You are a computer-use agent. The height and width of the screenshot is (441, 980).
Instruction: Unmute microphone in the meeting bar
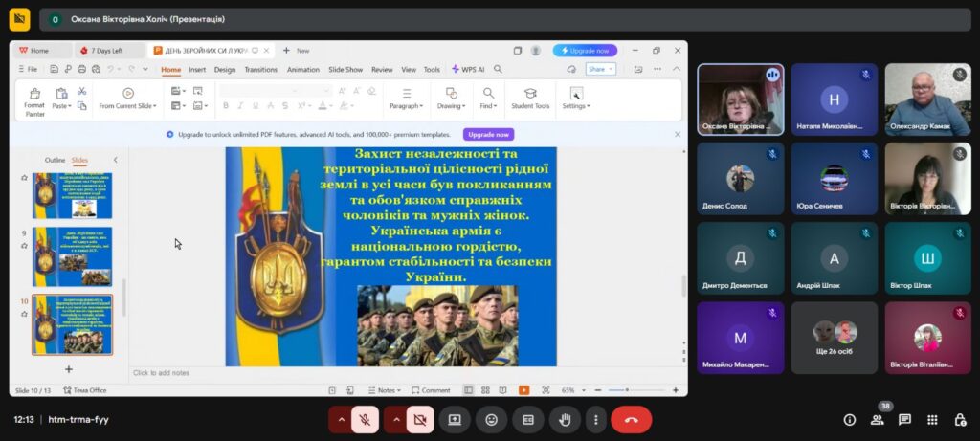click(x=365, y=419)
